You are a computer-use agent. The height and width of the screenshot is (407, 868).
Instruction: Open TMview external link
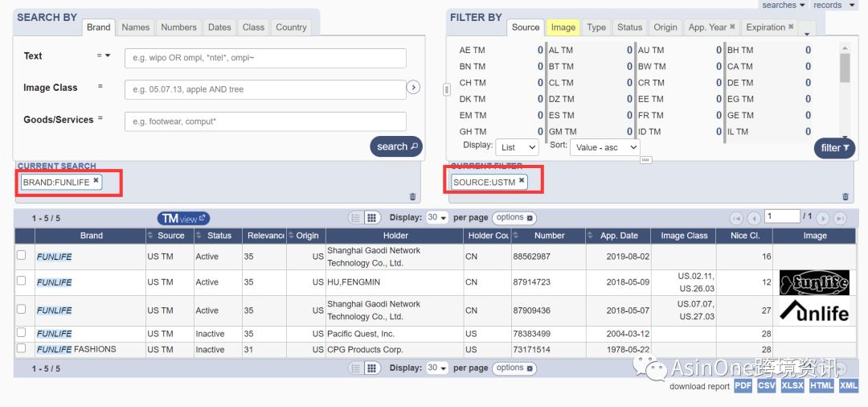(183, 218)
